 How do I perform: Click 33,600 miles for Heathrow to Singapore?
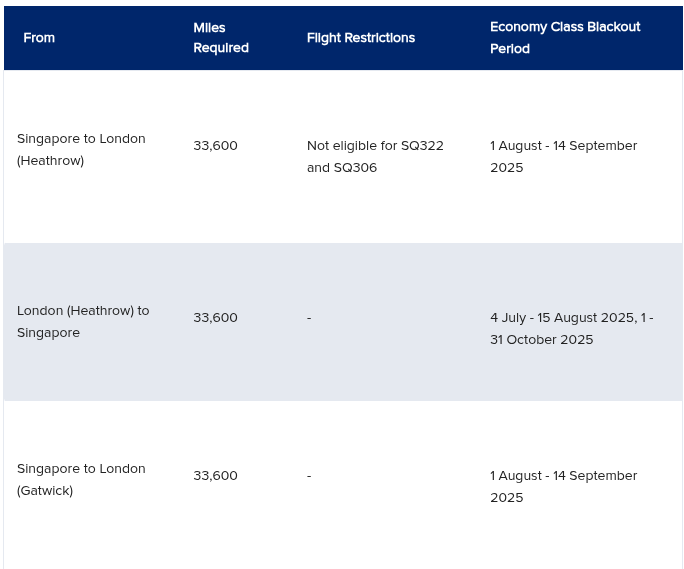216,318
